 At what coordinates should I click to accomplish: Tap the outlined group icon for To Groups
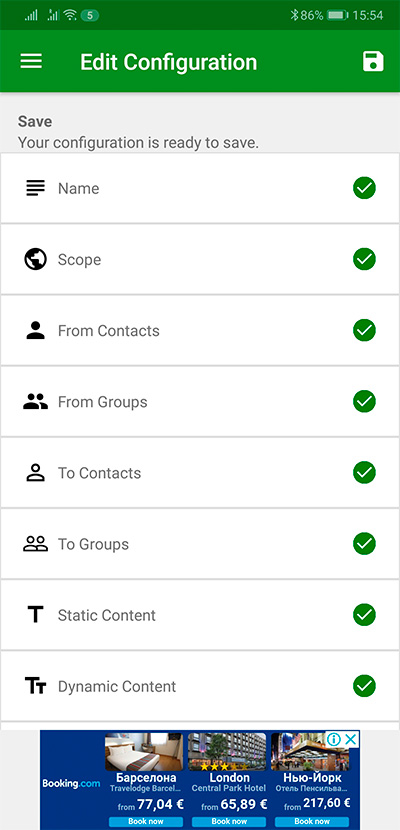coord(35,544)
